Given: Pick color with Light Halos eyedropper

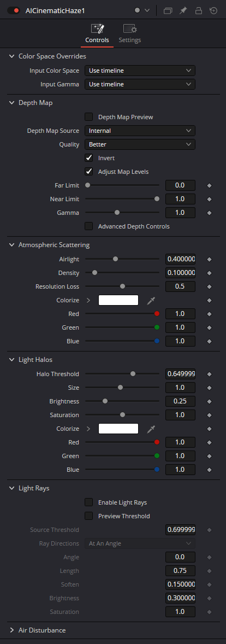Looking at the screenshot, I should 151,429.
